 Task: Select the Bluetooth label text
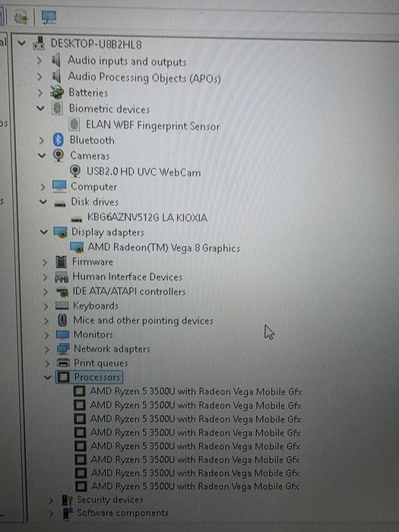click(92, 140)
